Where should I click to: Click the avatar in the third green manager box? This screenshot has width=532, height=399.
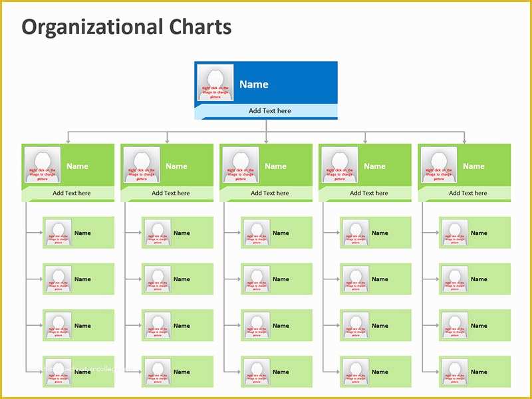(x=241, y=165)
